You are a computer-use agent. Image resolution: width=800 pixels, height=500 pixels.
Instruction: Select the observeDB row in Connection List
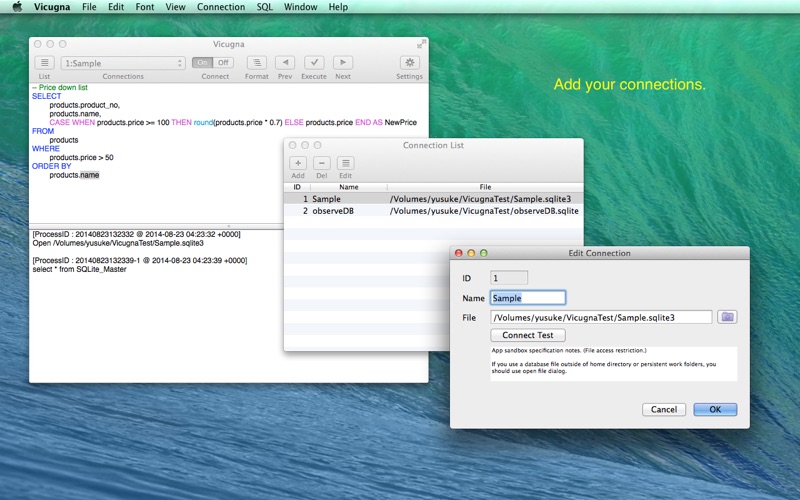pyautogui.click(x=433, y=211)
